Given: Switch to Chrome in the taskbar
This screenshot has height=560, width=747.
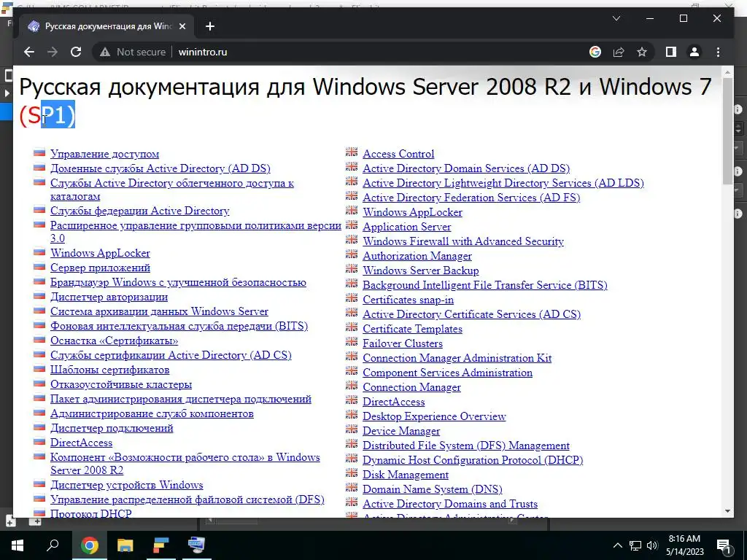Looking at the screenshot, I should (89, 545).
